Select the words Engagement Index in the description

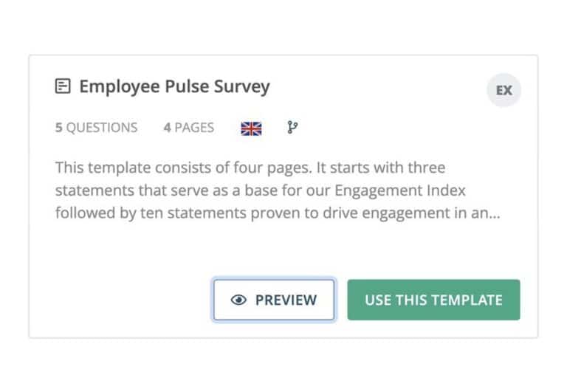click(x=400, y=190)
